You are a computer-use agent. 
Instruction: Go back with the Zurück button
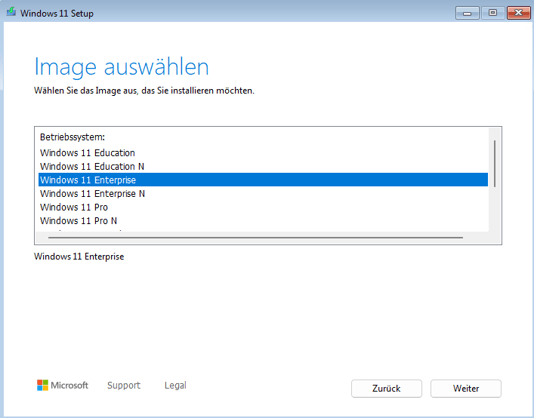click(386, 388)
